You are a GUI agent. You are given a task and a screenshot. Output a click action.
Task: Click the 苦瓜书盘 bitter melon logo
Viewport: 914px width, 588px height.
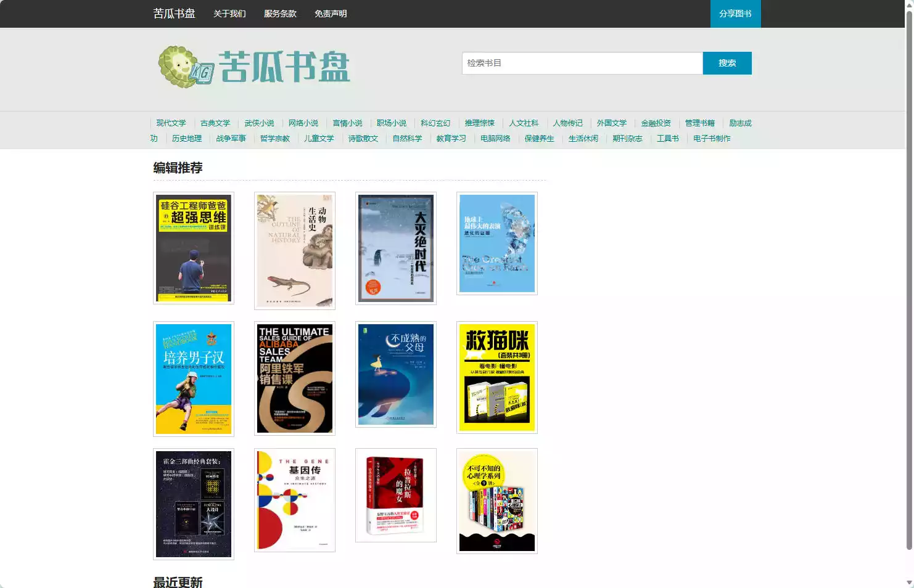(254, 67)
